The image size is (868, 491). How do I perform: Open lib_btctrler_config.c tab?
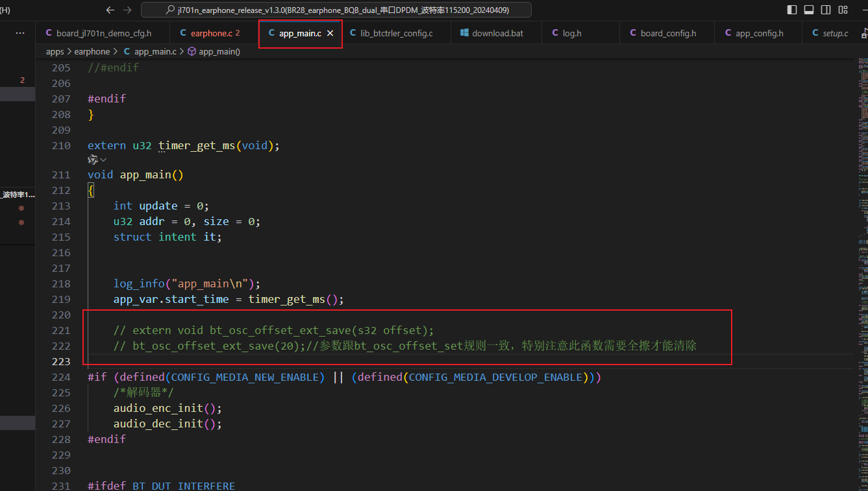click(396, 33)
